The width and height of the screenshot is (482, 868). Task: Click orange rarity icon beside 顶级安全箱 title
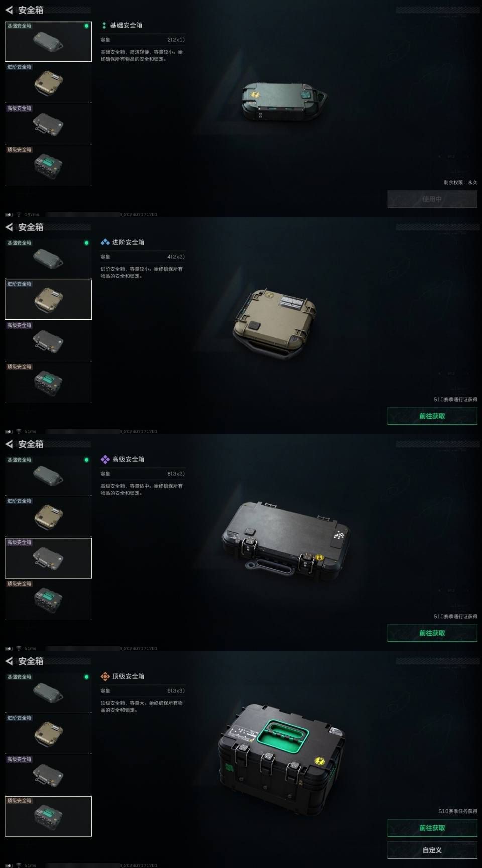point(105,676)
